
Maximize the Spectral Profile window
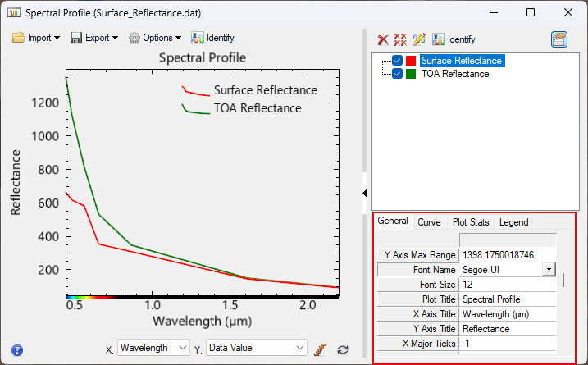coord(531,12)
